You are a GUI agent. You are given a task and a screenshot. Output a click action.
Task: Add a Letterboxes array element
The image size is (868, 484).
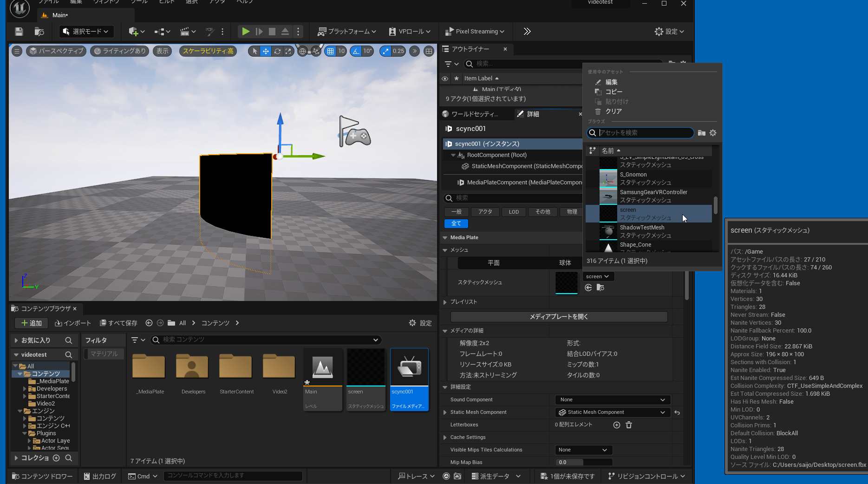pos(617,425)
